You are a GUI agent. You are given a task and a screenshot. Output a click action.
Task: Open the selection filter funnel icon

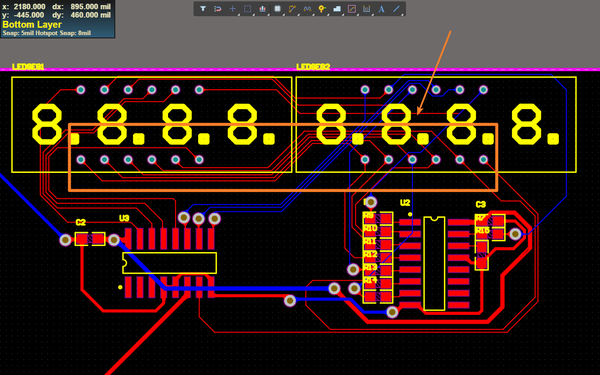(x=203, y=9)
